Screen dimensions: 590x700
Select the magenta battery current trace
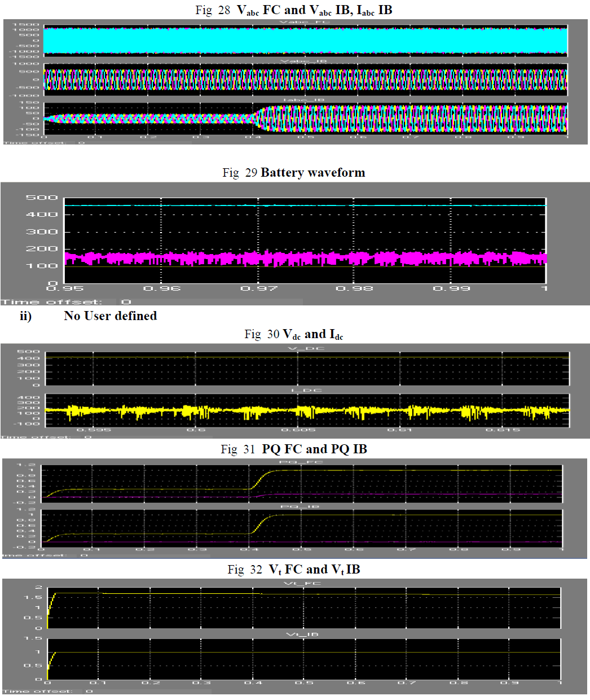pos(305,259)
